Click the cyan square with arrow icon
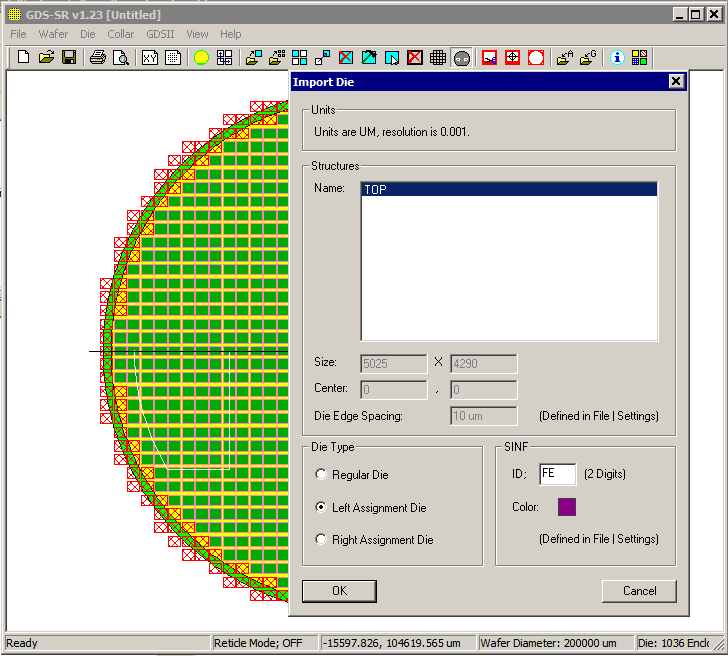The width and height of the screenshot is (728, 656). (369, 58)
